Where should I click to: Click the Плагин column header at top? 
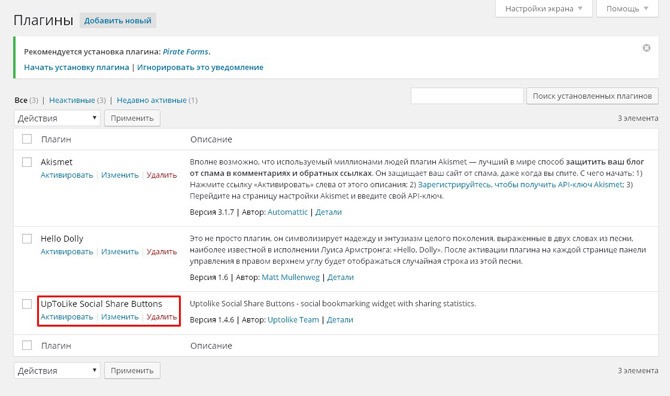(x=56, y=139)
